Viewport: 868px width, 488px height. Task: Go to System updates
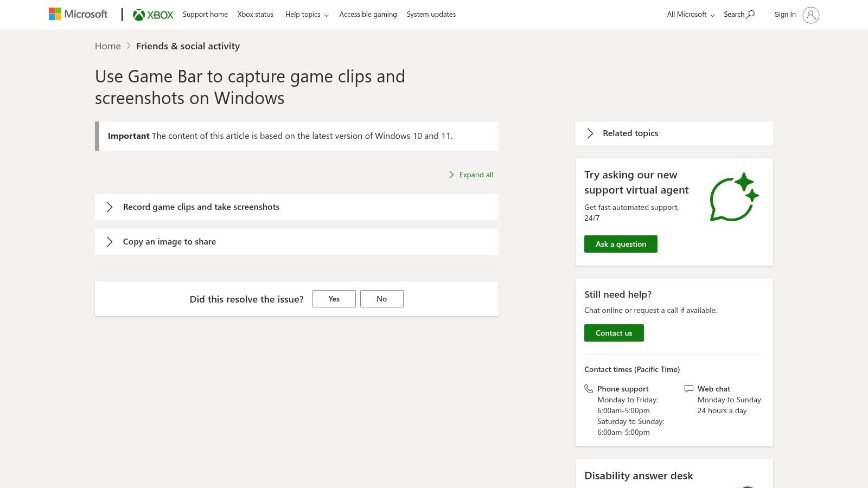click(431, 14)
